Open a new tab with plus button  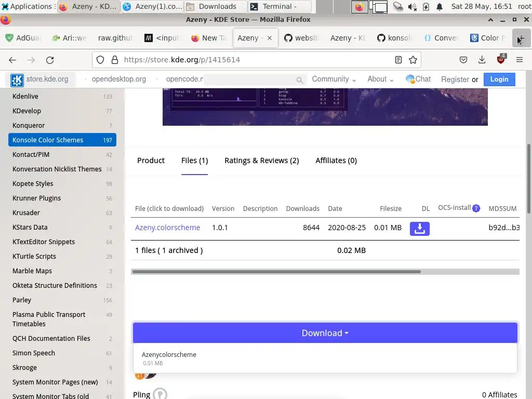(x=521, y=38)
